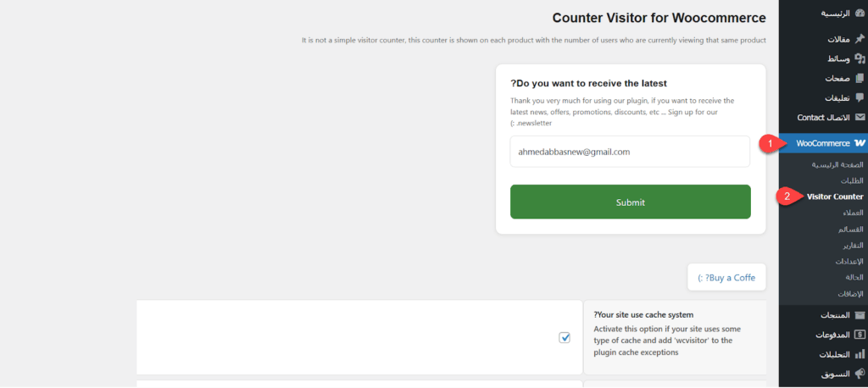868x388 pixels.
Task: Click the Contact envelope icon
Action: 860,117
